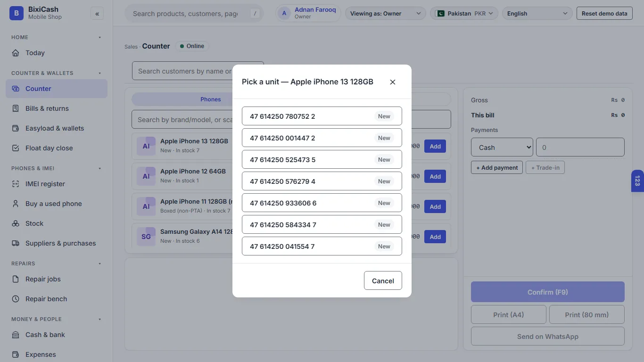Open the Pakistan PKR country selector

[x=464, y=14]
